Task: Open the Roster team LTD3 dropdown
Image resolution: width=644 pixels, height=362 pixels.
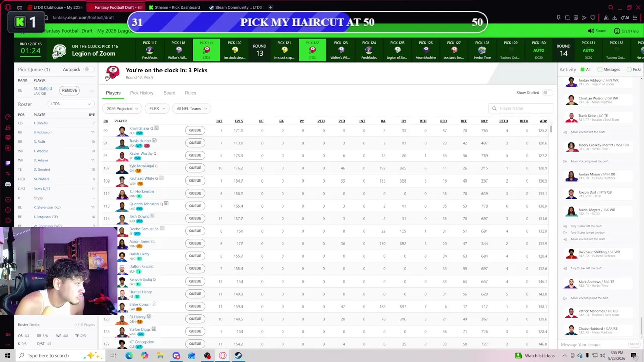Action: coord(70,104)
